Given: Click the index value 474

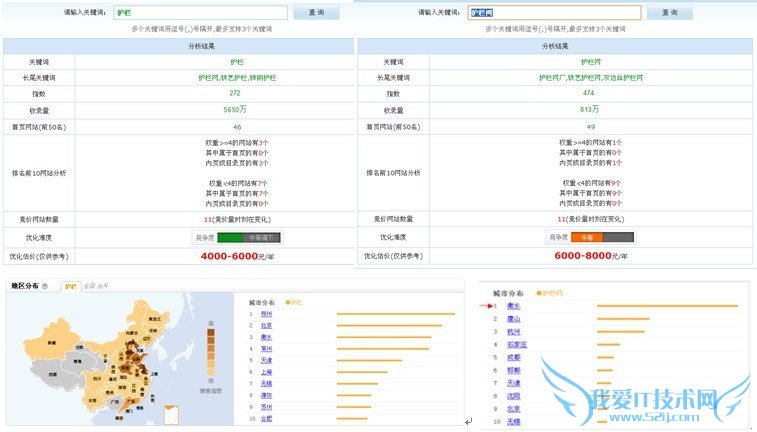Looking at the screenshot, I should [589, 93].
